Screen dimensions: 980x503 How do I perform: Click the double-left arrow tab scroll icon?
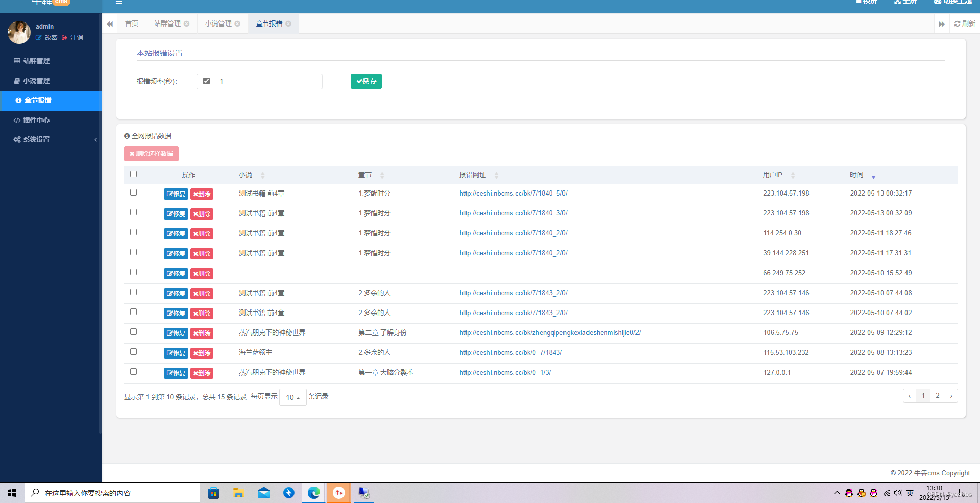[x=110, y=24]
